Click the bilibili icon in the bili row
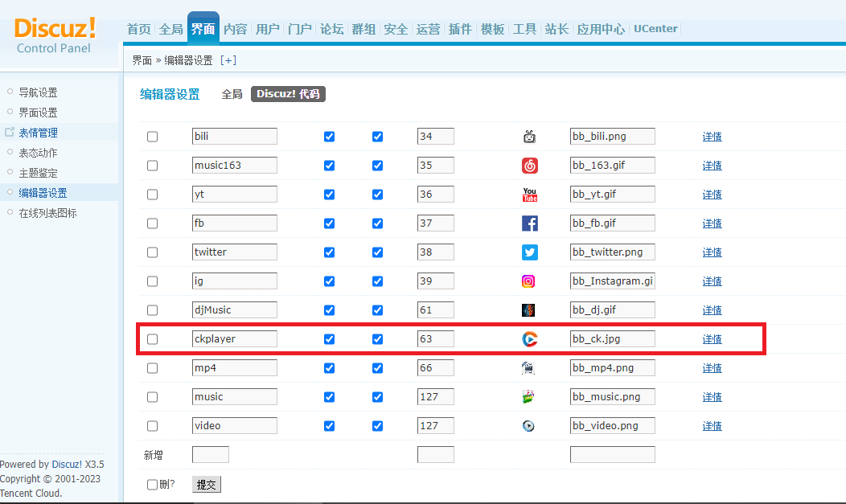Screen dimensions: 846x504 [529, 137]
